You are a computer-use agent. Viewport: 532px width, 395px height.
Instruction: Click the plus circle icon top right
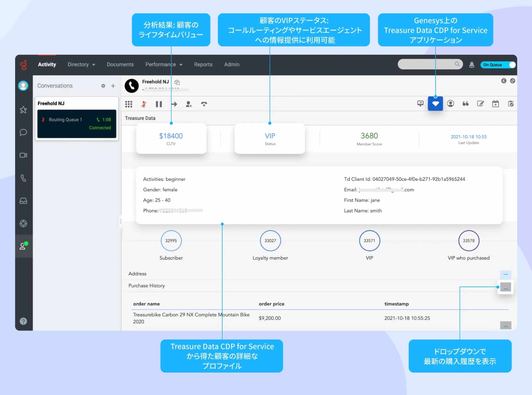click(513, 81)
